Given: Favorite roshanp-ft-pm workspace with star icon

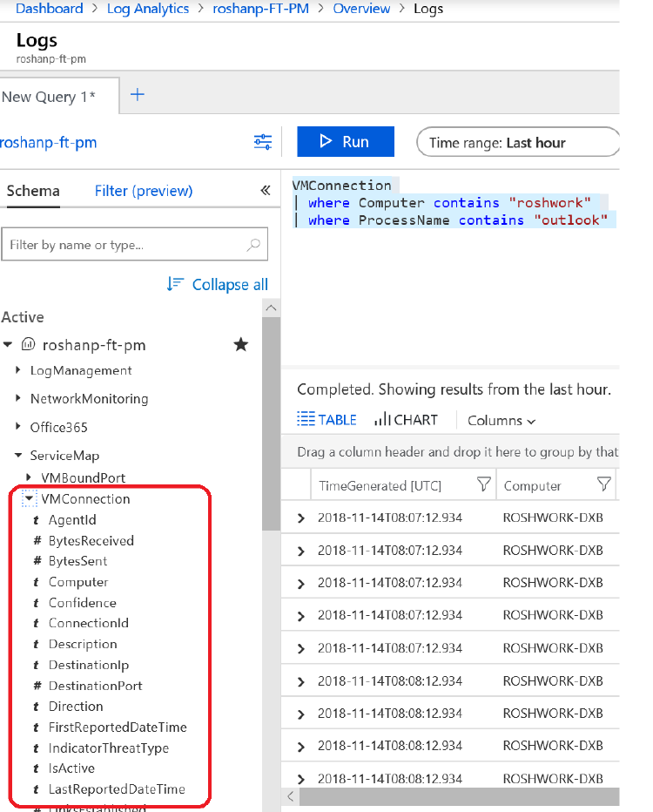Looking at the screenshot, I should [240, 344].
